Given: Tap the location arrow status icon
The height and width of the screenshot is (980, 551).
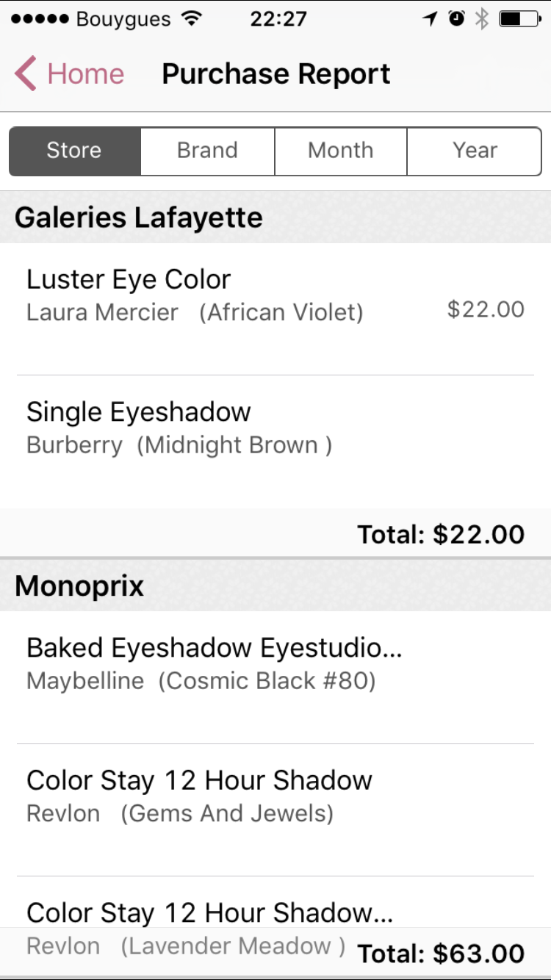Looking at the screenshot, I should 431,19.
